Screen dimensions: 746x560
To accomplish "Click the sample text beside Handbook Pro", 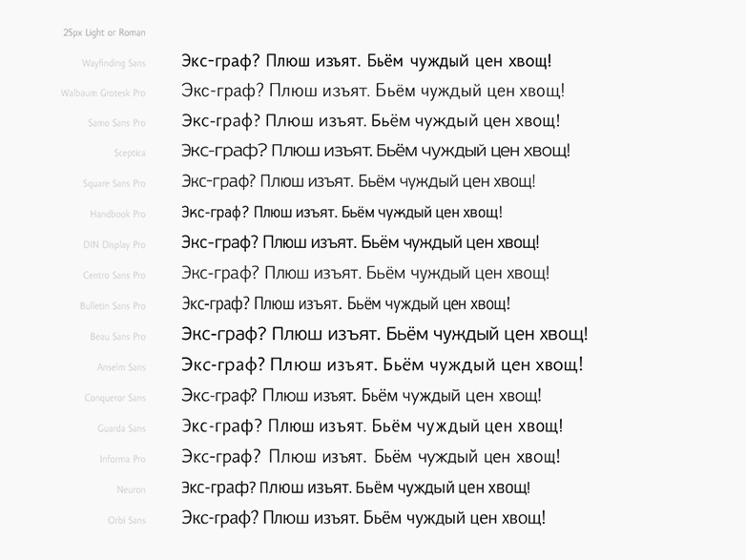I will pyautogui.click(x=342, y=212).
